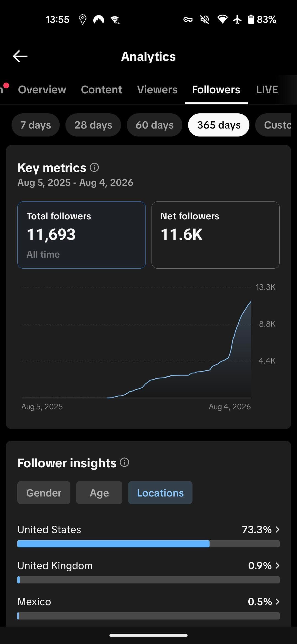Select the 7 days range chip

[x=35, y=125]
